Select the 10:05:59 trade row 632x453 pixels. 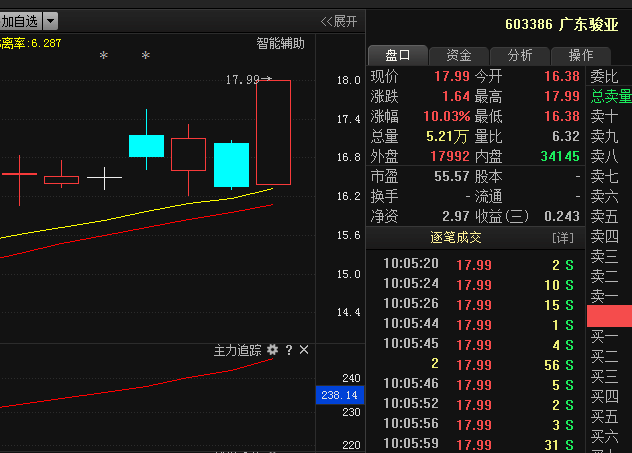[476, 445]
